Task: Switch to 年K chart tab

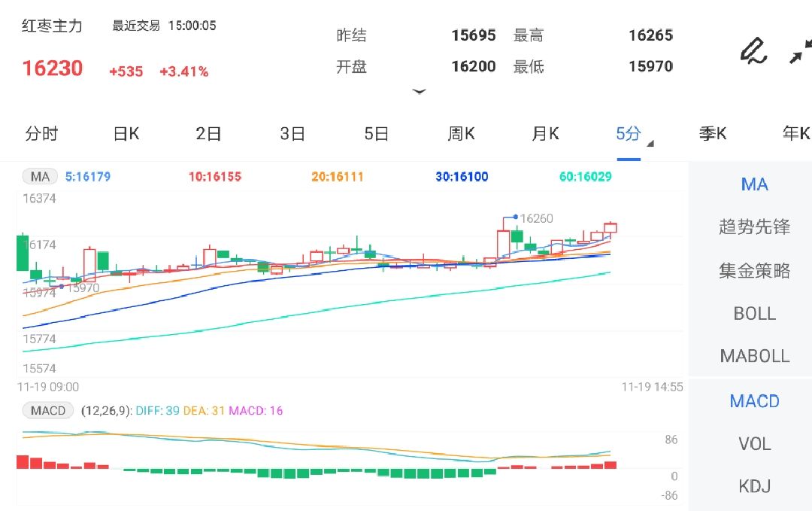Action: pos(796,134)
